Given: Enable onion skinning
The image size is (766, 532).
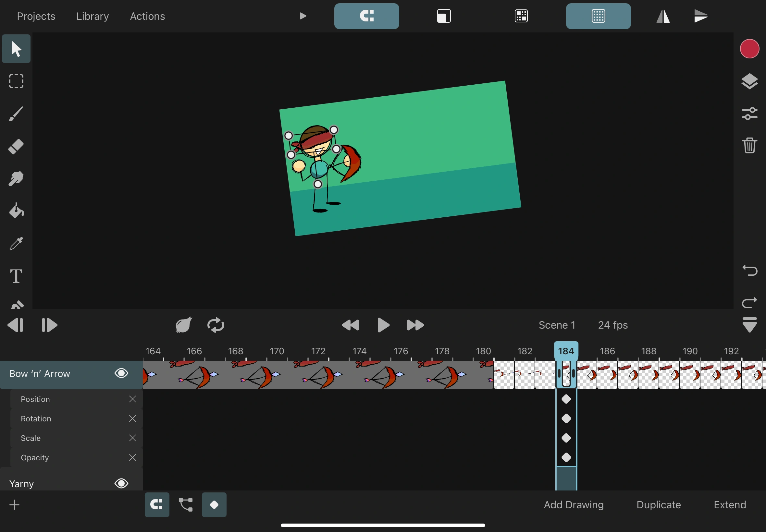Looking at the screenshot, I should pos(183,325).
